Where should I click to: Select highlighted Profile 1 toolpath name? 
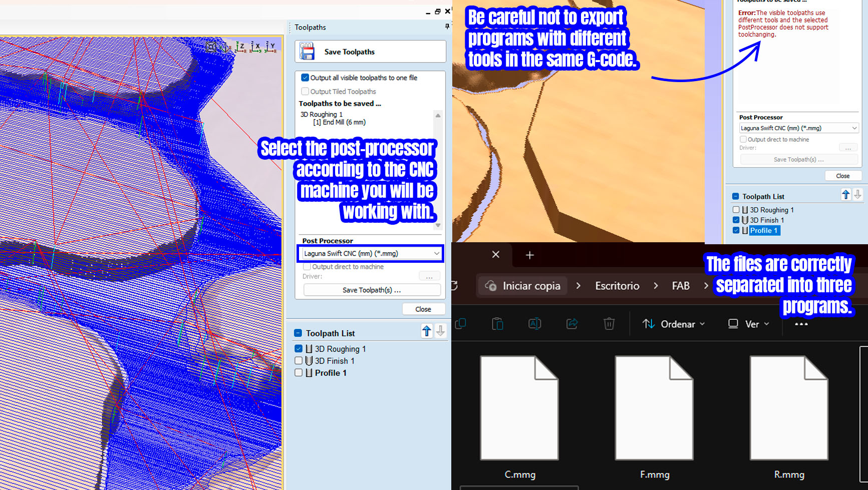point(764,231)
